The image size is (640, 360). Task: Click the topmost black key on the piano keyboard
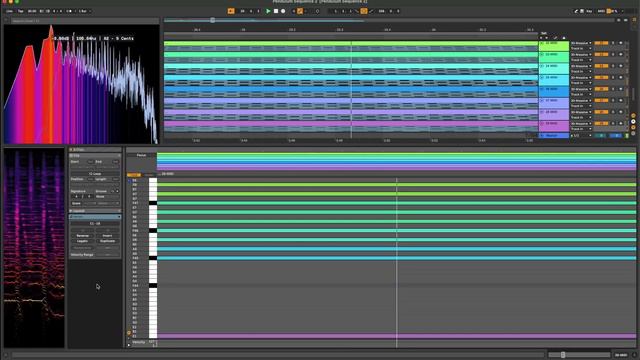(153, 203)
